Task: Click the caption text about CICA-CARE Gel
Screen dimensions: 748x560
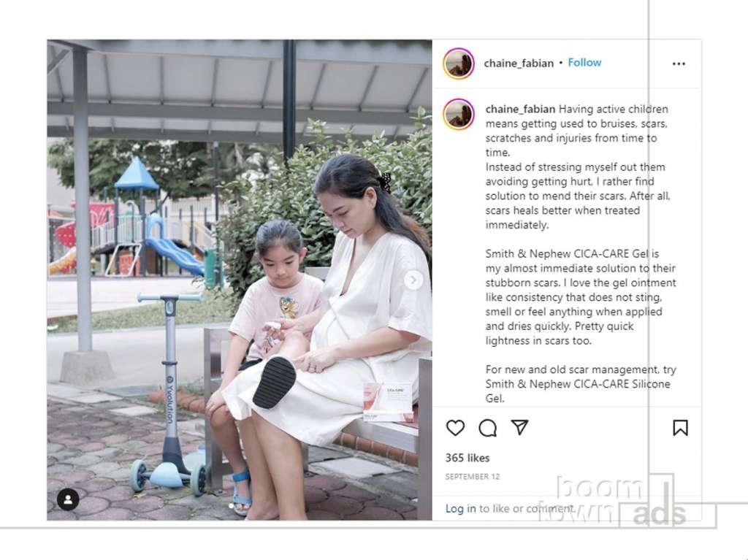Action: (581, 297)
